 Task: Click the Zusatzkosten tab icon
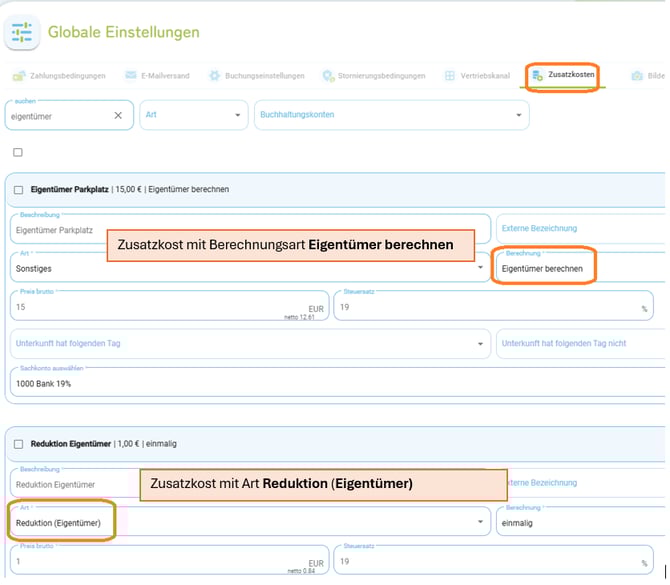click(538, 76)
